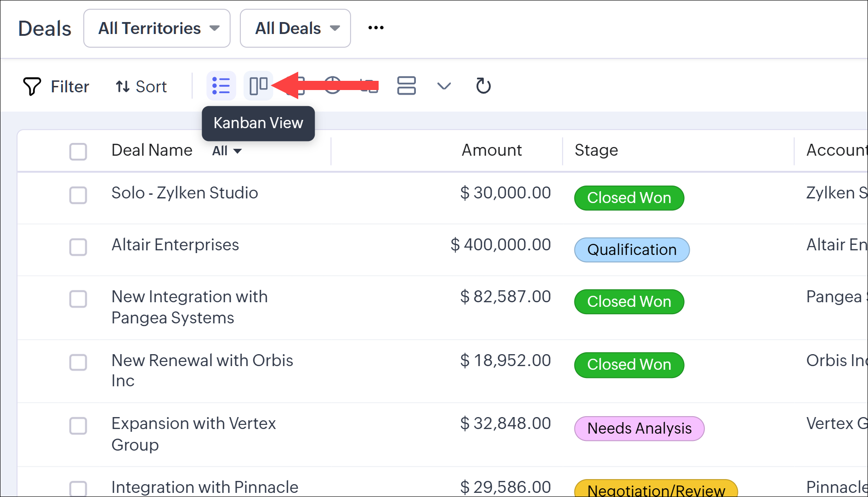Open the All Deals view dropdown

click(295, 28)
